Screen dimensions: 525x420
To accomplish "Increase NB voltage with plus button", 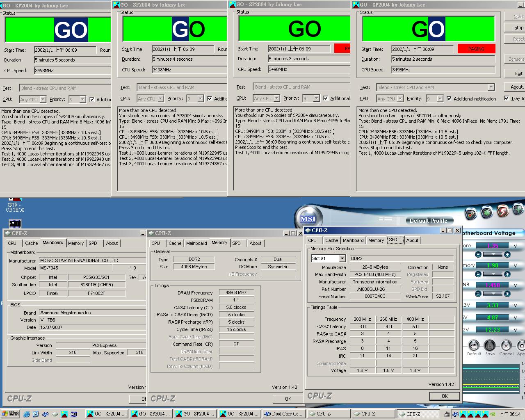I will tap(507, 294).
